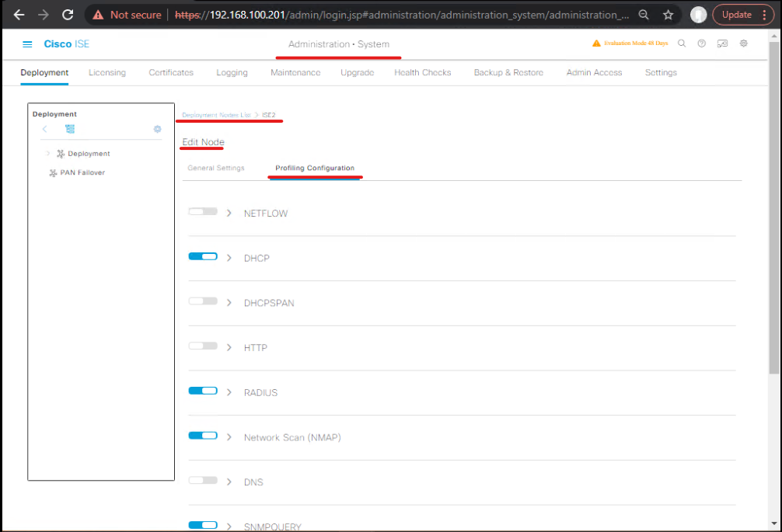Open the help question mark icon
Viewport: 782px width, 532px height.
pyautogui.click(x=702, y=43)
